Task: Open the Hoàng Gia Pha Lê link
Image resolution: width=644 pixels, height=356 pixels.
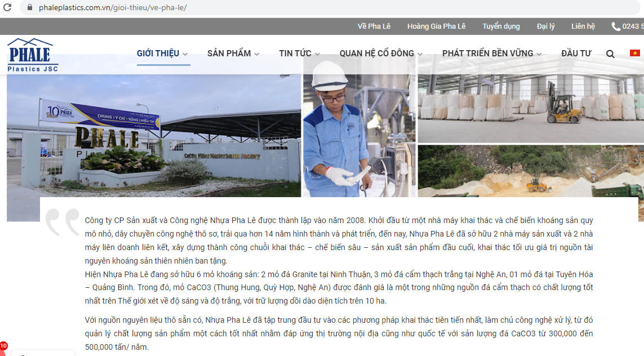Action: 436,26
